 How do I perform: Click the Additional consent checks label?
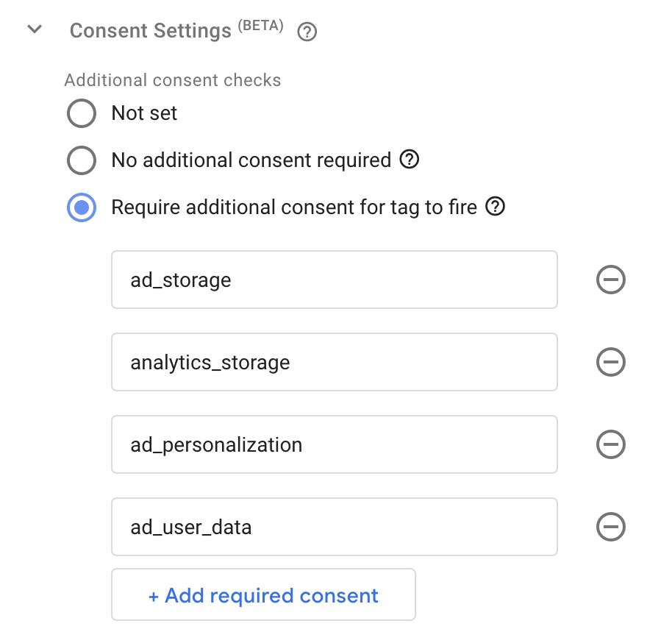coord(173,80)
